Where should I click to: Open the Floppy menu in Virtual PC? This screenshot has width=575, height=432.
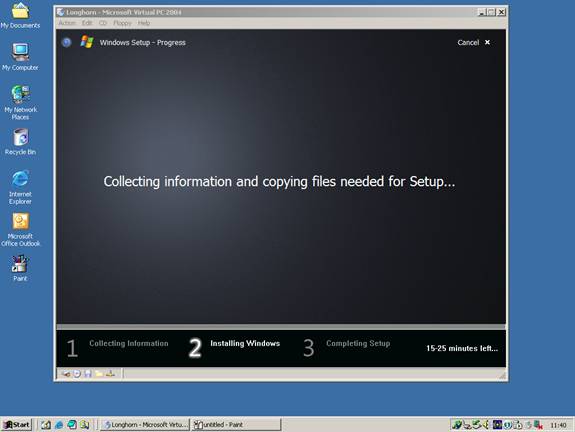(122, 23)
